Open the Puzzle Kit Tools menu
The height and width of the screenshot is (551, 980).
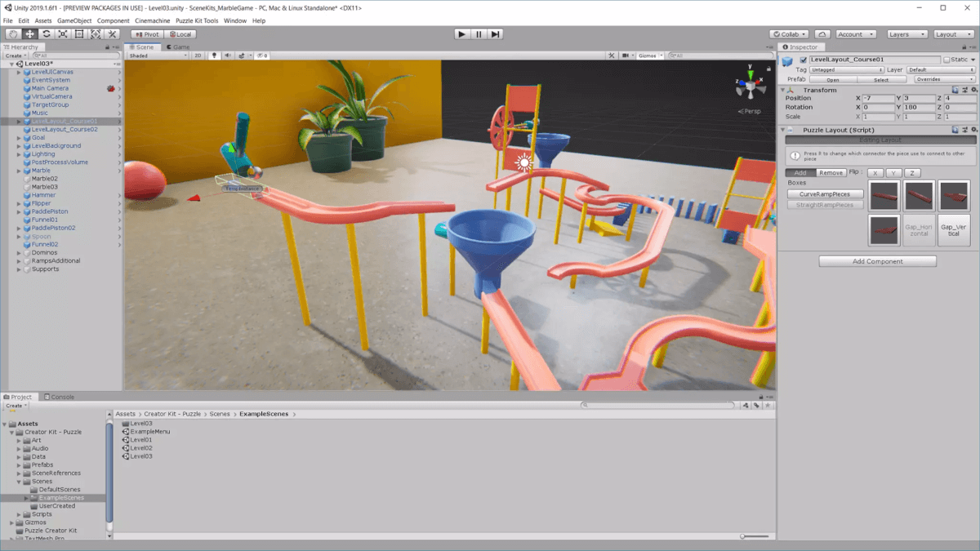coord(197,20)
